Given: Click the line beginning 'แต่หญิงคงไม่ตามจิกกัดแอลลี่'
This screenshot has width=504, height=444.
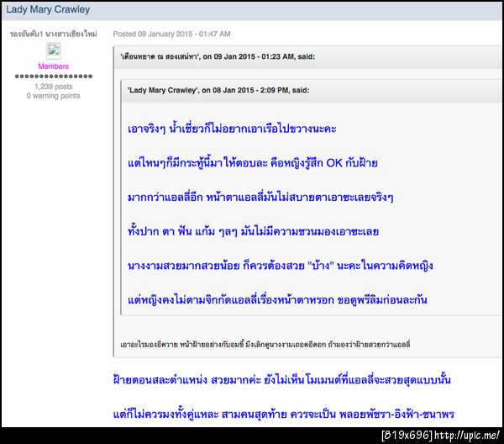Looking at the screenshot, I should (277, 300).
